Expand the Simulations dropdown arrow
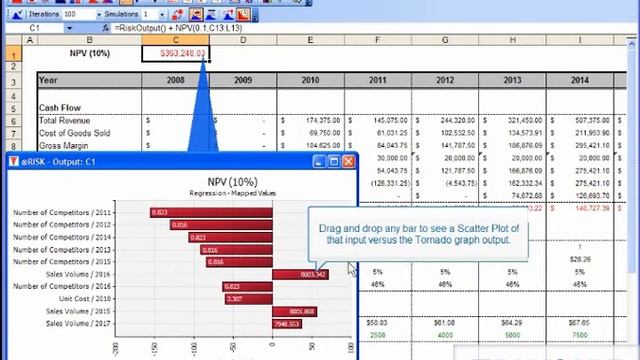Screen dimensions: 640x360 [162, 15]
